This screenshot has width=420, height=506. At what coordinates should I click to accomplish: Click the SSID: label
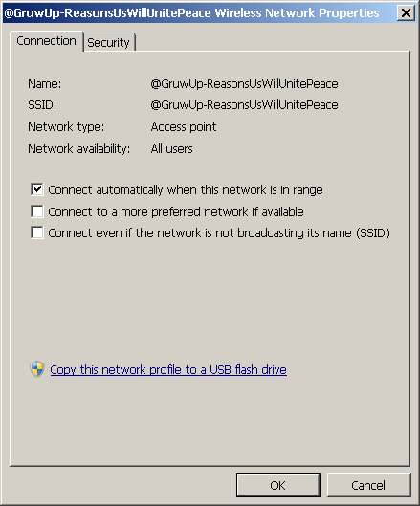pyautogui.click(x=42, y=105)
